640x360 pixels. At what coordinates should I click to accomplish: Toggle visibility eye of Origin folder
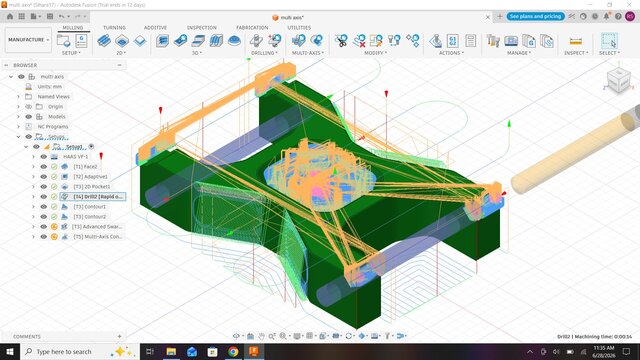point(29,107)
